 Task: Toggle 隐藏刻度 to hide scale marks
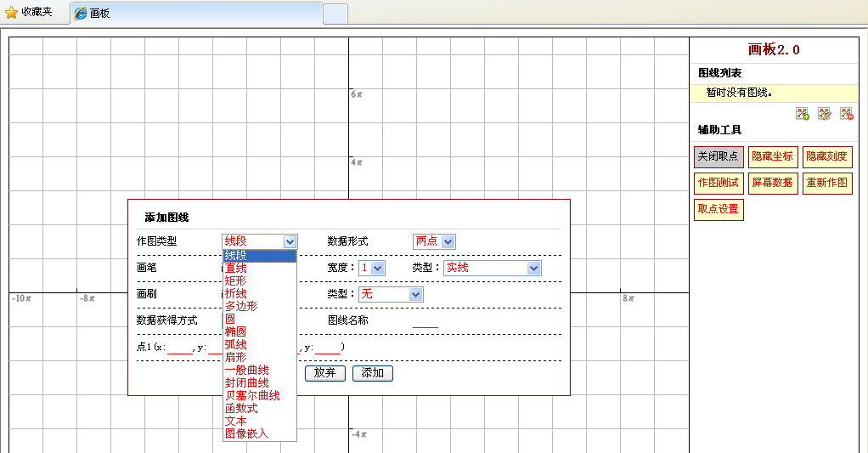click(x=826, y=157)
